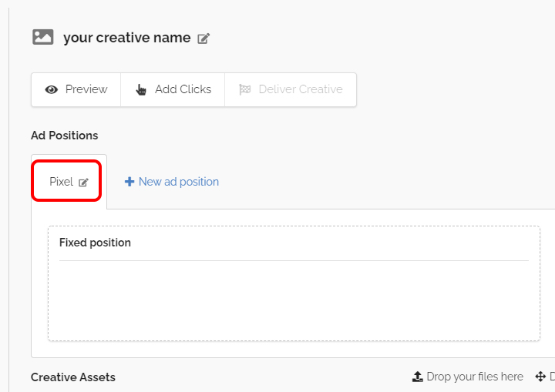Edit the creative name via pencil icon
555x392 pixels.
(203, 39)
